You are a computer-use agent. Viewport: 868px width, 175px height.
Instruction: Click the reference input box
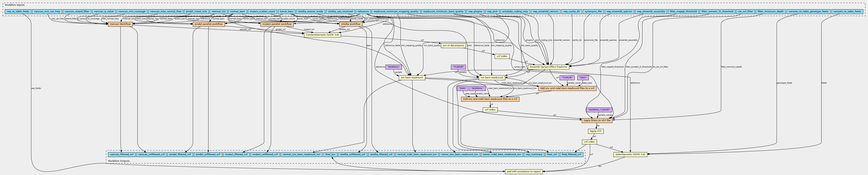[x=363, y=11]
